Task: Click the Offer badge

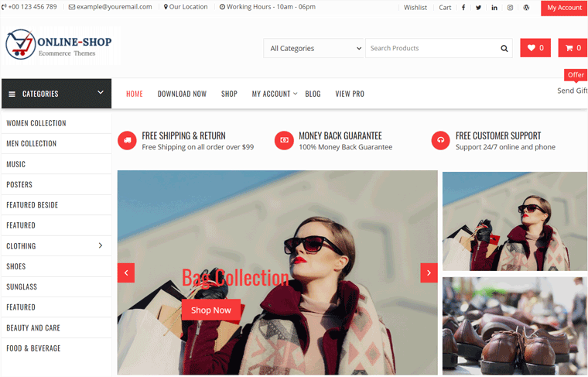Action: [x=576, y=75]
